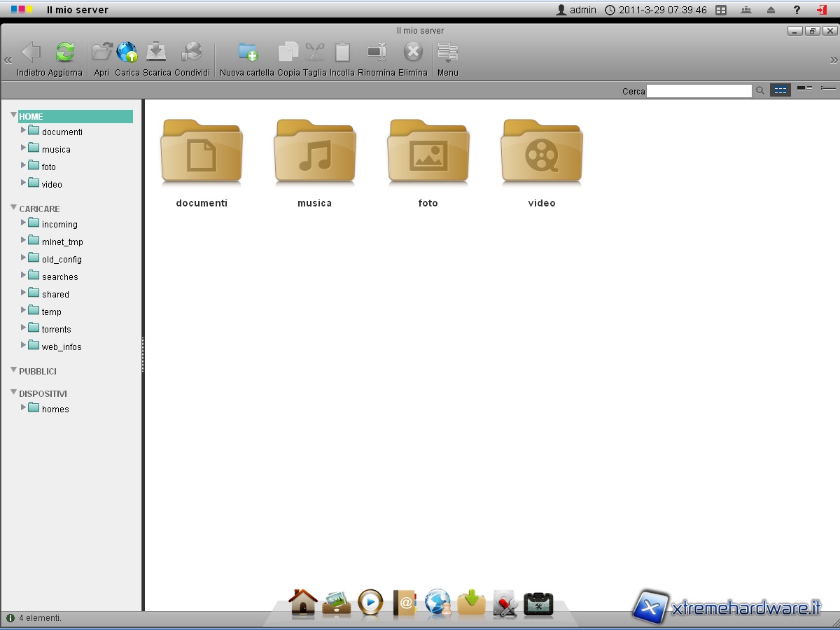
Task: Select the video folder thumbnail
Action: [x=541, y=154]
